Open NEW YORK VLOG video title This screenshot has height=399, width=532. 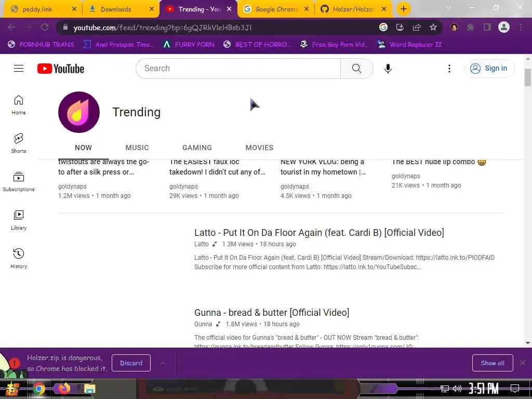coord(323,167)
